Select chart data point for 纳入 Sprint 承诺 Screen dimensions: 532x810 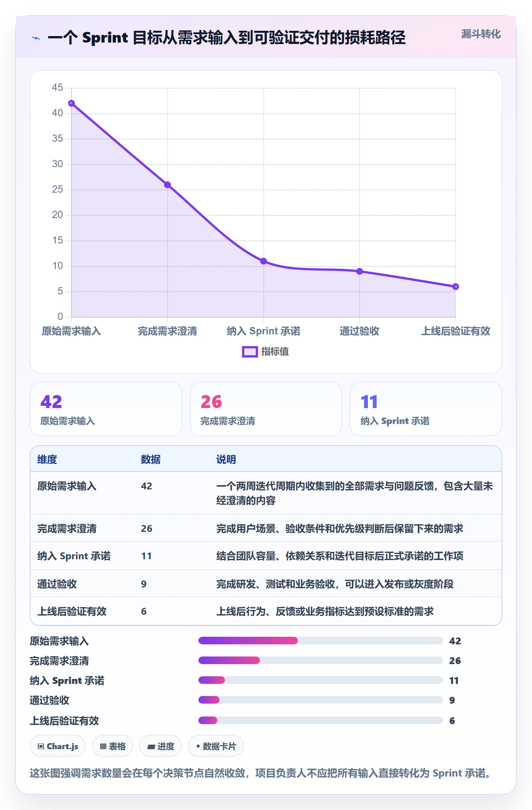(x=264, y=261)
